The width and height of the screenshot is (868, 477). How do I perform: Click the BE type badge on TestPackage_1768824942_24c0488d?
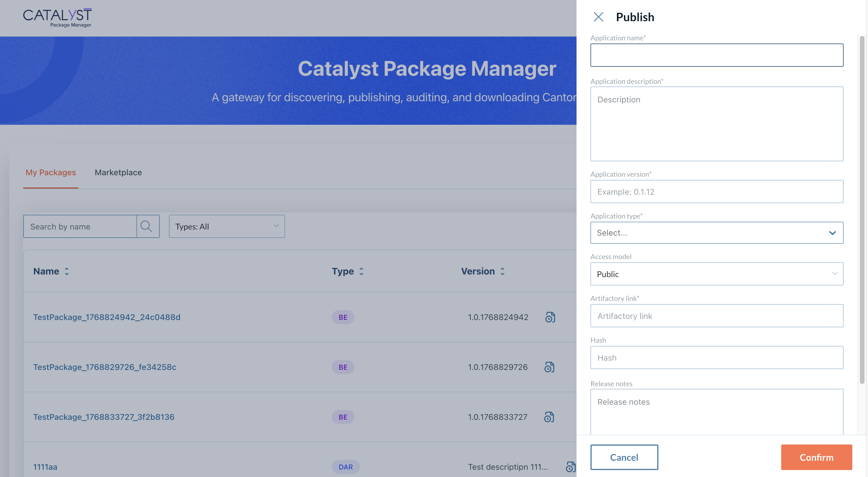coord(343,317)
